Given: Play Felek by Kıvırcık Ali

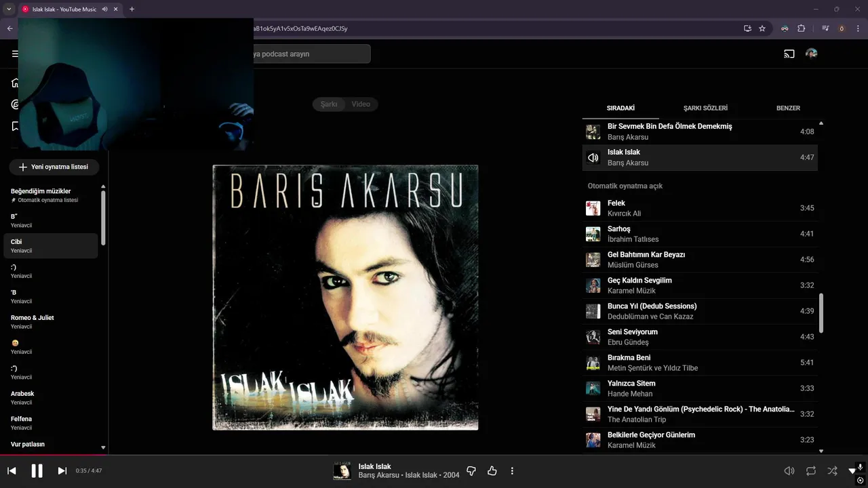Looking at the screenshot, I should pyautogui.click(x=700, y=208).
